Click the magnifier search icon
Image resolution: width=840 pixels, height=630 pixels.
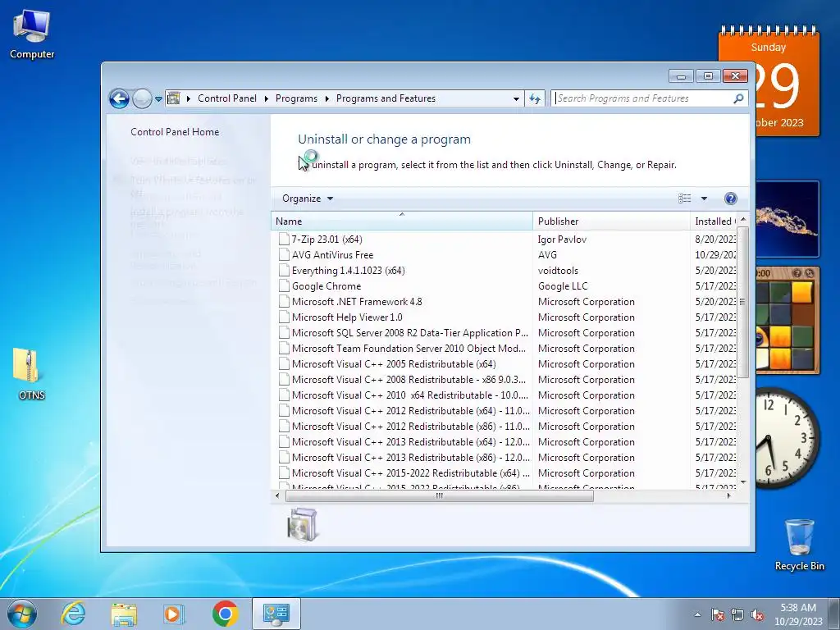[739, 98]
